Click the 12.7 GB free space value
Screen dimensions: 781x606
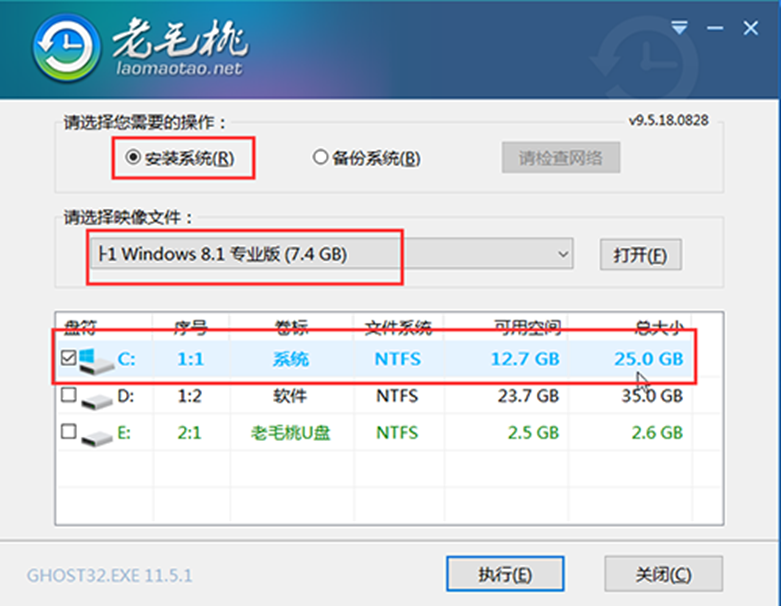coord(525,359)
